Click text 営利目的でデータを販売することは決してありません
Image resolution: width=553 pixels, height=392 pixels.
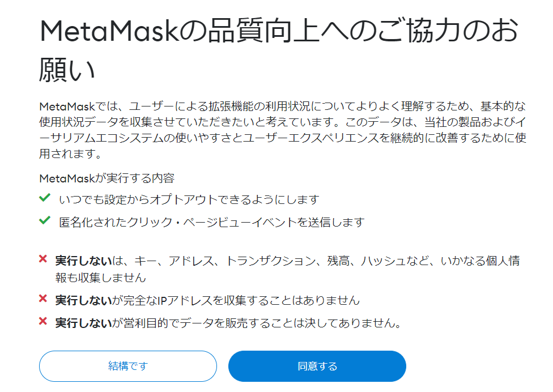262,323
